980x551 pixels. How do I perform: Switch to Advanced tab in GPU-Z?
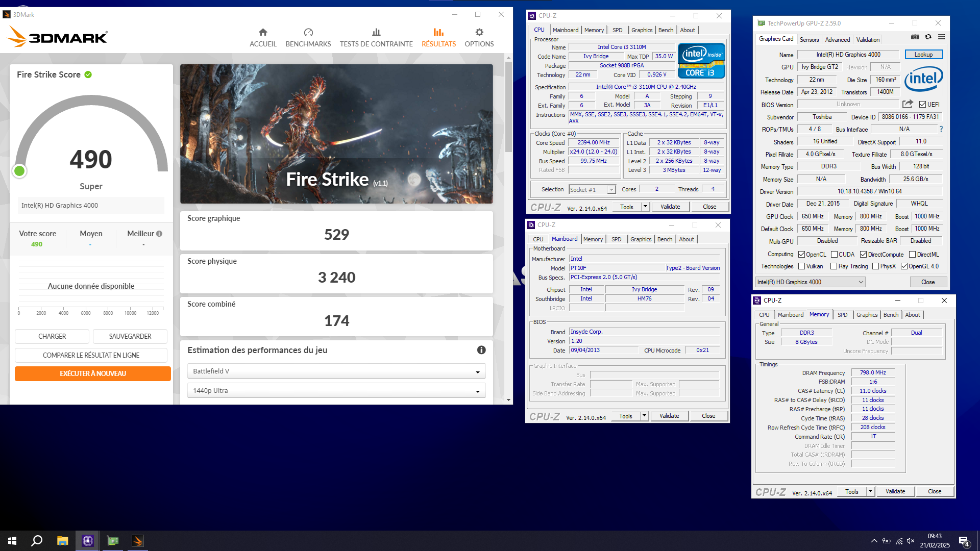pyautogui.click(x=838, y=40)
